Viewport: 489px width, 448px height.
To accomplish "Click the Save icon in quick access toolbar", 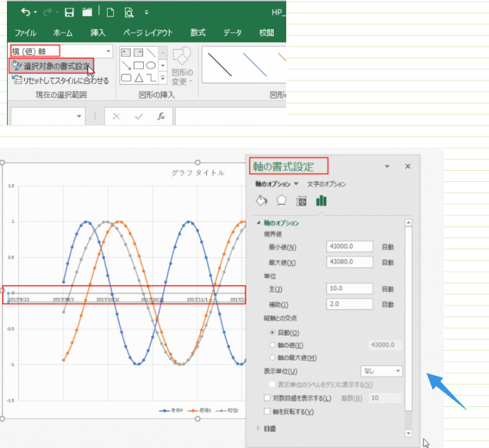I will coord(69,12).
